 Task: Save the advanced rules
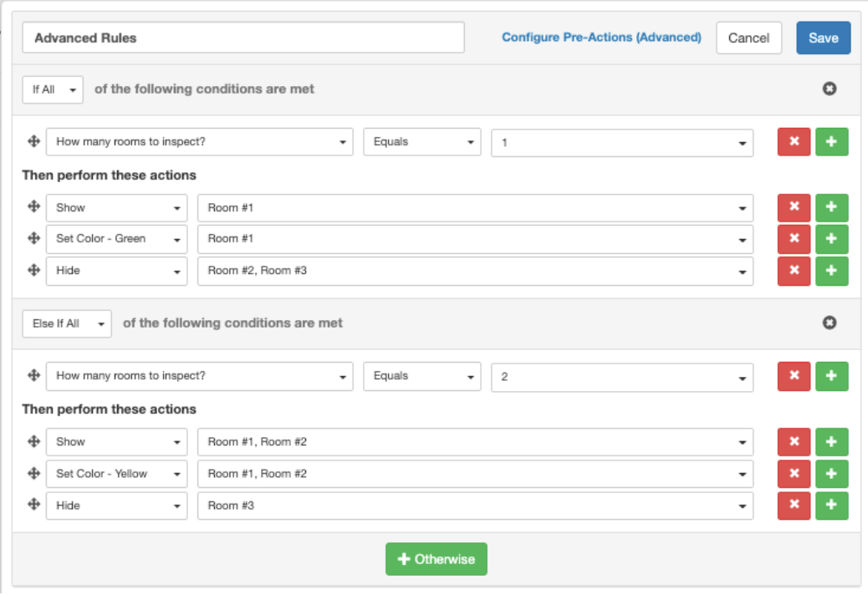coord(823,38)
